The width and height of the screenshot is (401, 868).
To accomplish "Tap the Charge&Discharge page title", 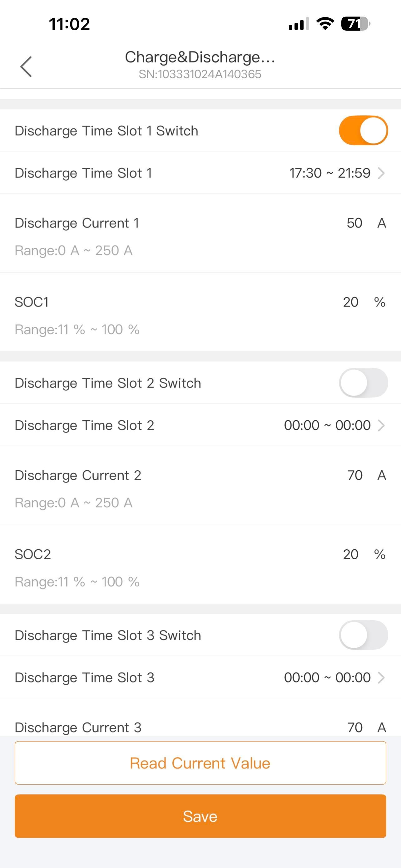I will (x=200, y=57).
